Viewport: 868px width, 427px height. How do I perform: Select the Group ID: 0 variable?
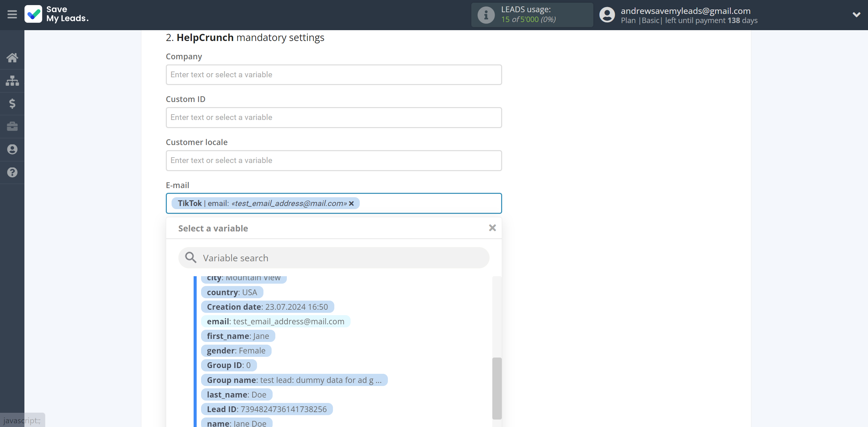pos(229,365)
